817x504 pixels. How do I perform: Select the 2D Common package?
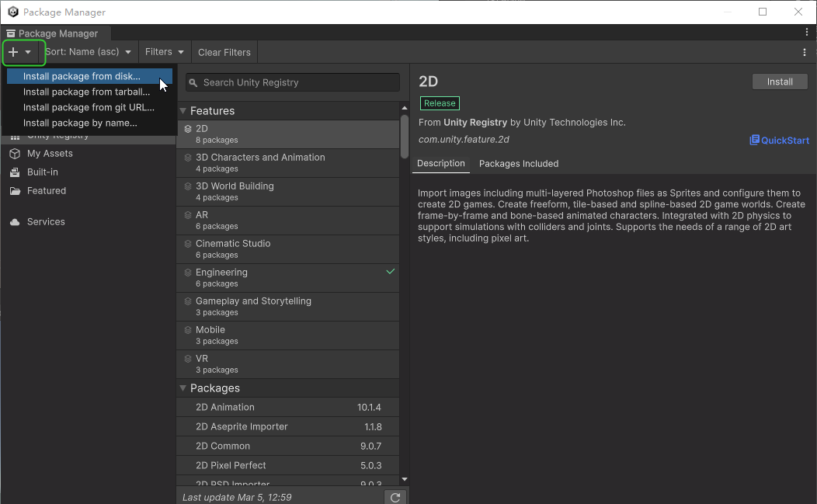(x=288, y=447)
